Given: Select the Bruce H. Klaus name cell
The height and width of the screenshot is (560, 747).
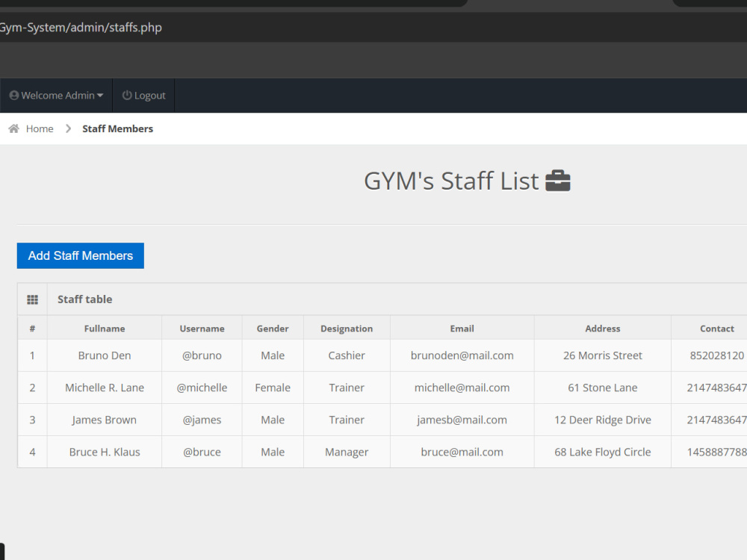Looking at the screenshot, I should pyautogui.click(x=105, y=452).
